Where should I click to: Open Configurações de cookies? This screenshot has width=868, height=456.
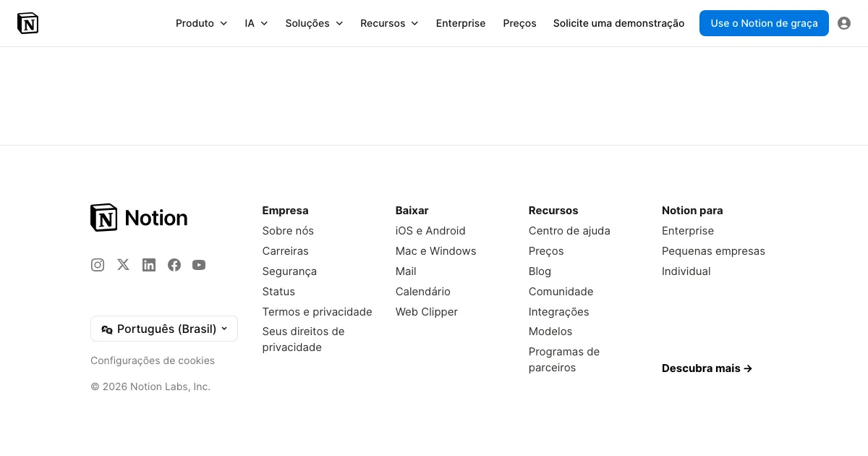pos(153,360)
